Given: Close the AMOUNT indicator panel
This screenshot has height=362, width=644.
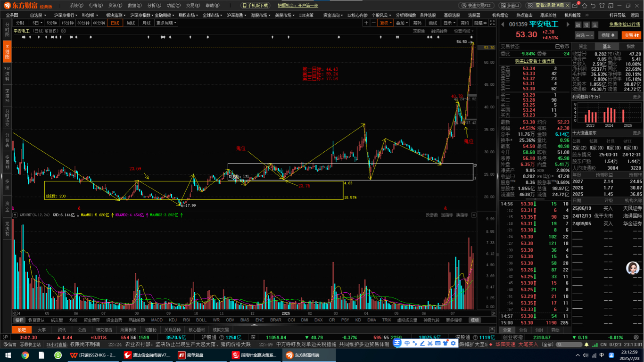Looking at the screenshot, I should tap(474, 215).
